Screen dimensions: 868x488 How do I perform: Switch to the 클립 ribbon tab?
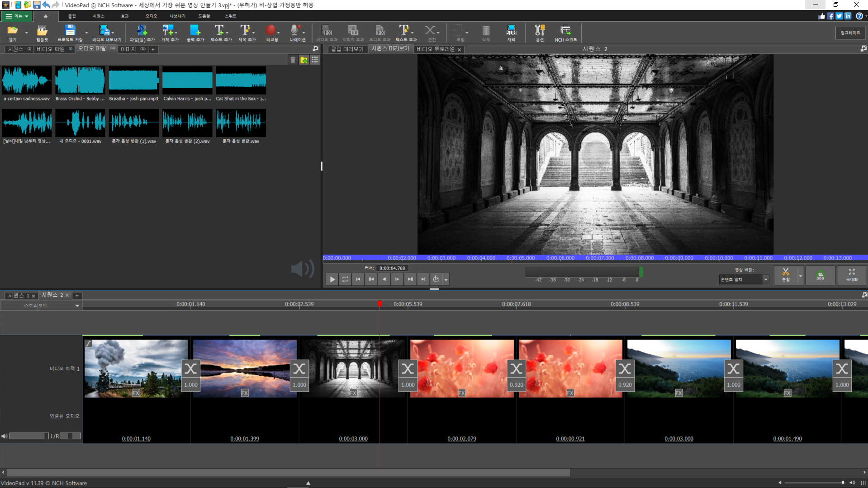point(72,16)
